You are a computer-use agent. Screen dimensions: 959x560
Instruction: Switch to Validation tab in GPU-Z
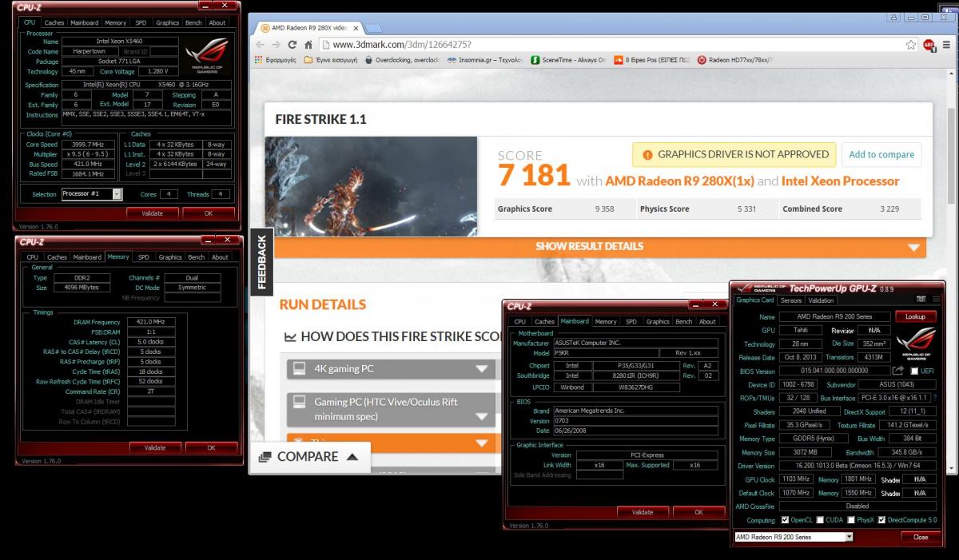[821, 300]
